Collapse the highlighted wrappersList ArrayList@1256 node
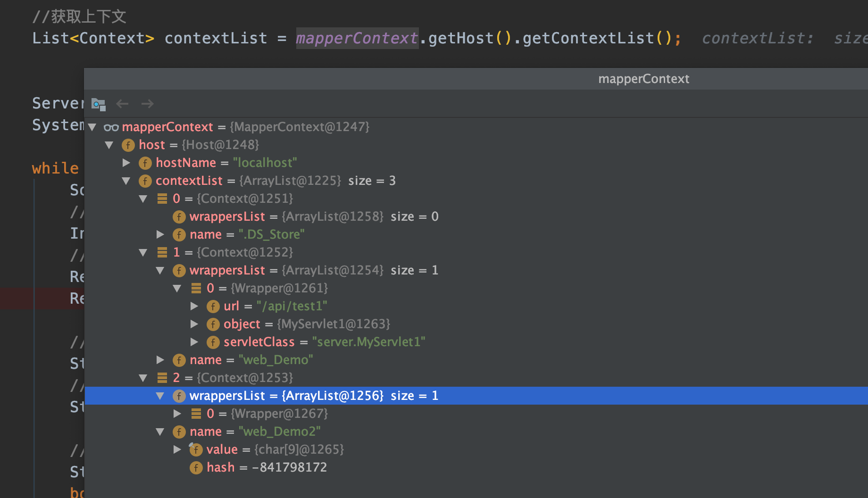This screenshot has width=868, height=498. [x=160, y=396]
